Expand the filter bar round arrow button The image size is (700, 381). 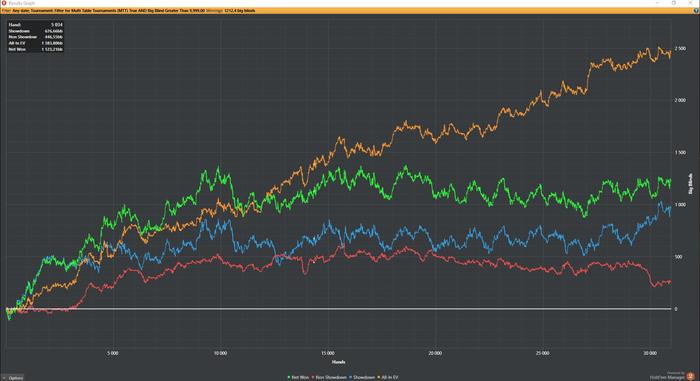point(696,10)
